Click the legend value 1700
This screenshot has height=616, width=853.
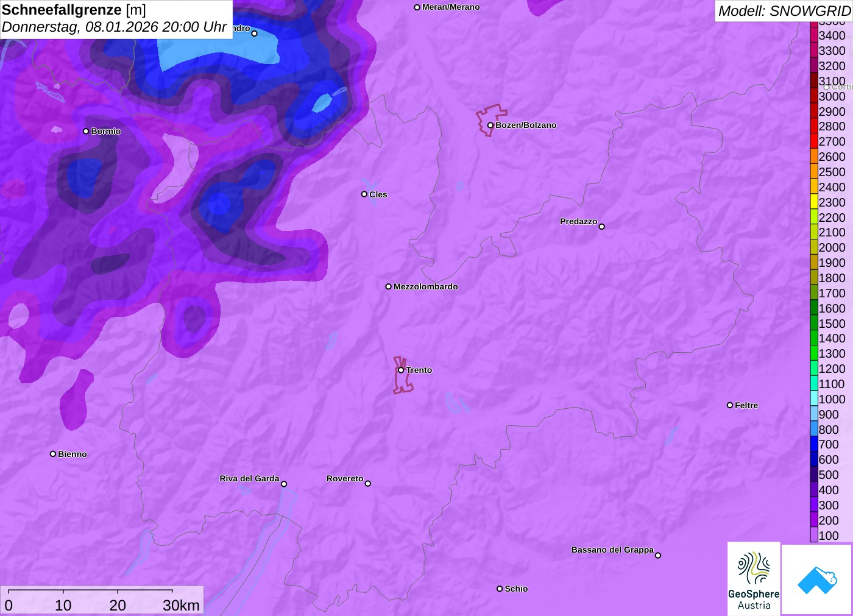832,293
